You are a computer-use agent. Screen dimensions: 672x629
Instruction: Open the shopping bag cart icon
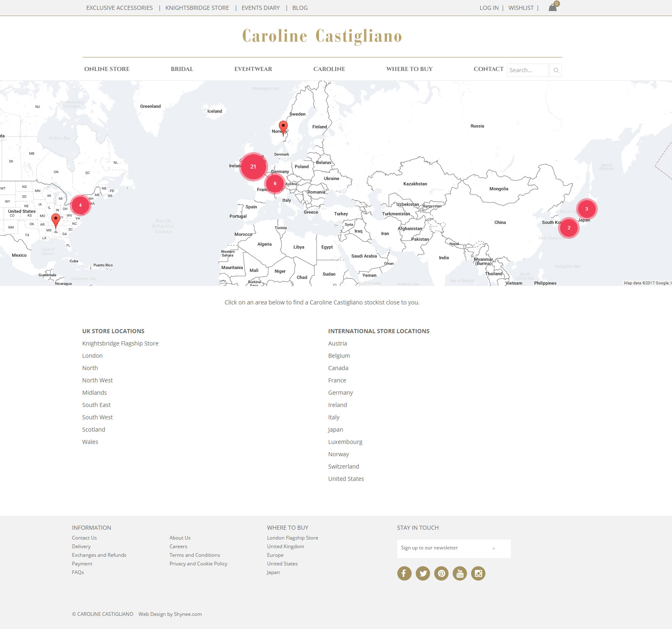click(553, 7)
